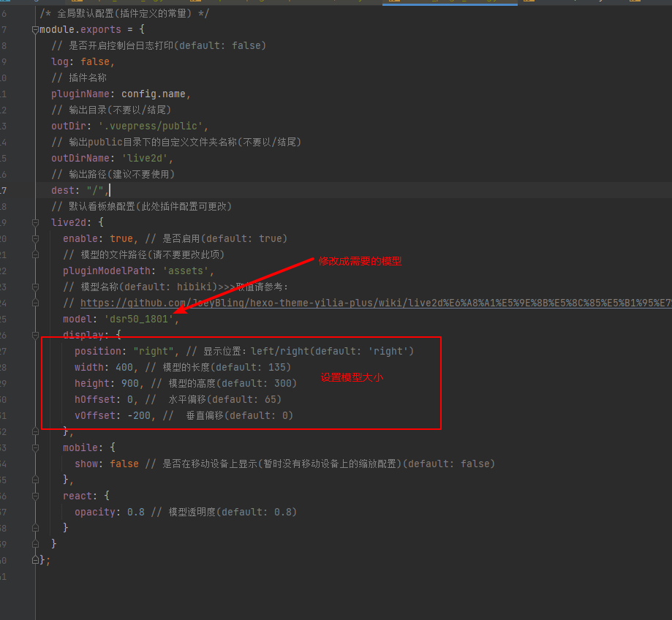Screen dimensions: 672x620
Task: Fold the mobile object block
Action: coord(35,447)
